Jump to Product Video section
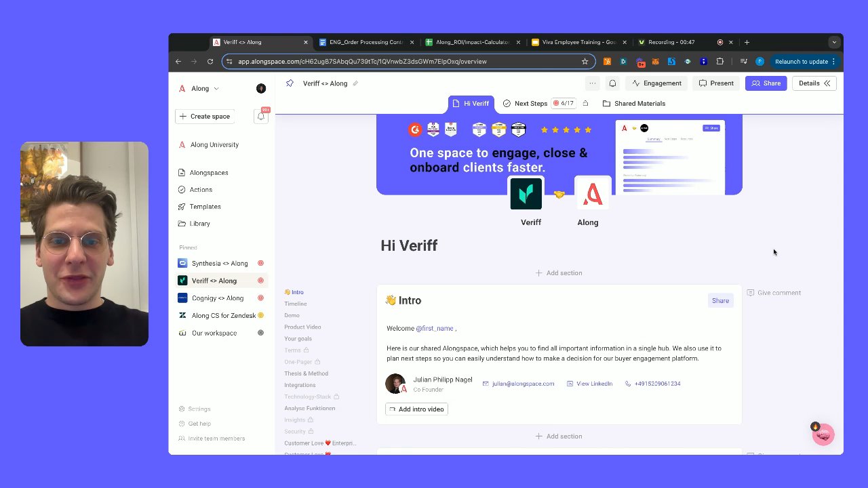868x488 pixels. 302,327
